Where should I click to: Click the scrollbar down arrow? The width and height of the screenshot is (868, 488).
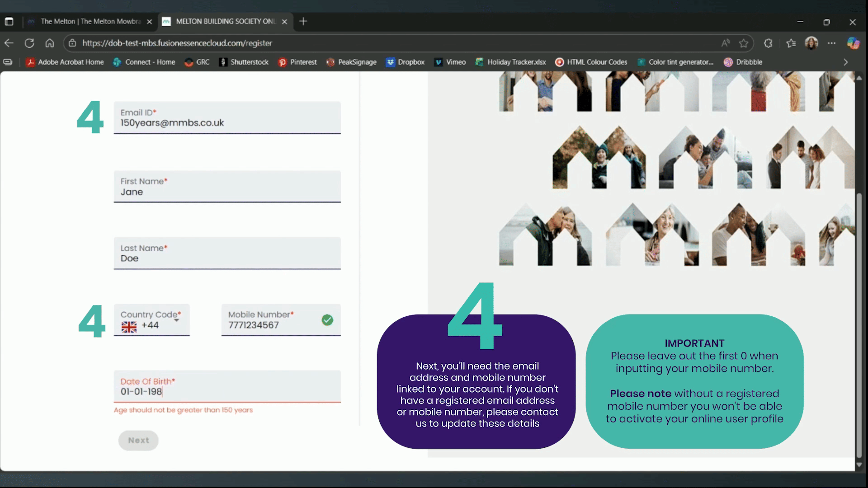(x=859, y=465)
